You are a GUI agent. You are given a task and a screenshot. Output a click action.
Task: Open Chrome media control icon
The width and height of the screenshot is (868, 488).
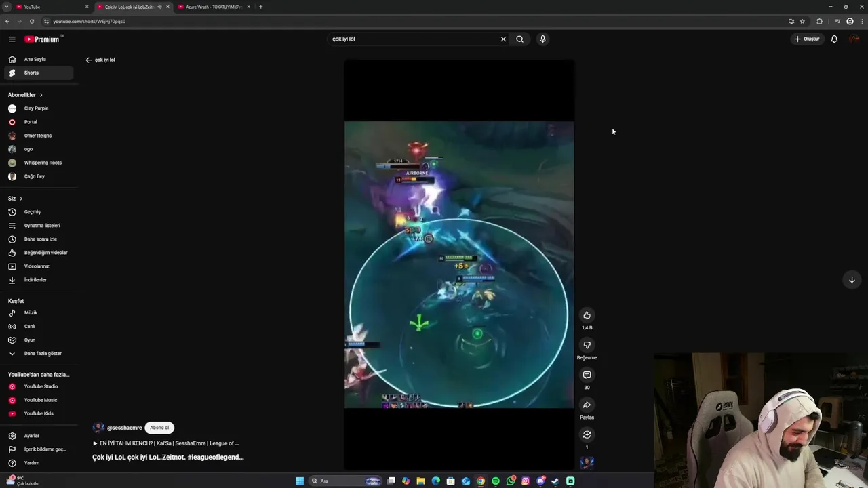click(837, 21)
